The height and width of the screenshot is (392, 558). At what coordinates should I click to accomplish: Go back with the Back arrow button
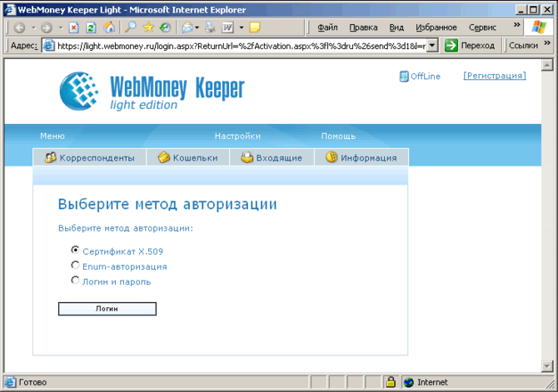click(x=19, y=27)
